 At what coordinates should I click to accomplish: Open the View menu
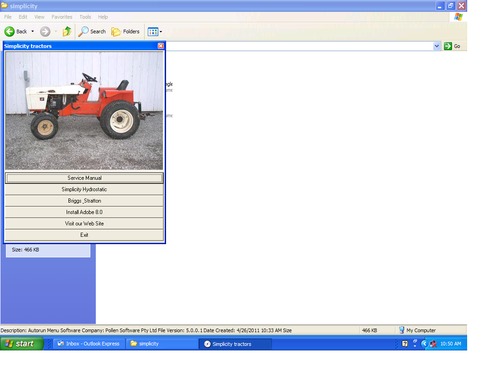pos(39,17)
